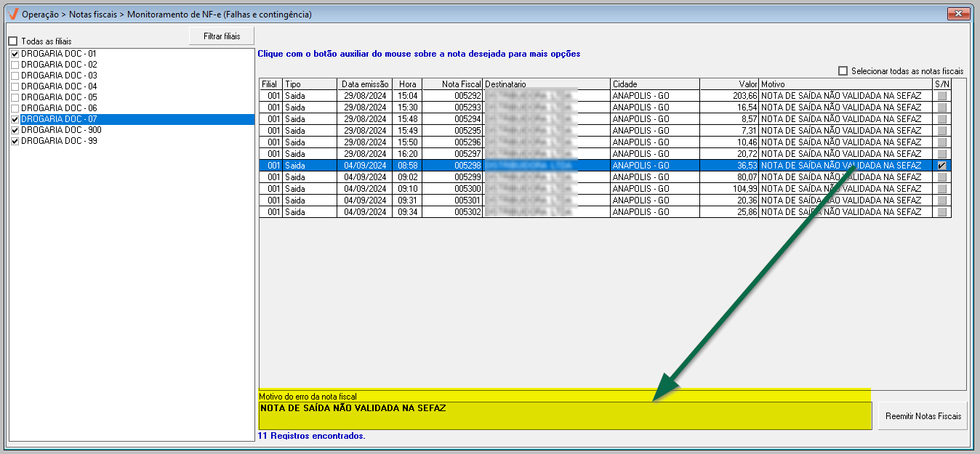
Task: Check the DROGARIA DOC - 04 branch
Action: point(15,86)
